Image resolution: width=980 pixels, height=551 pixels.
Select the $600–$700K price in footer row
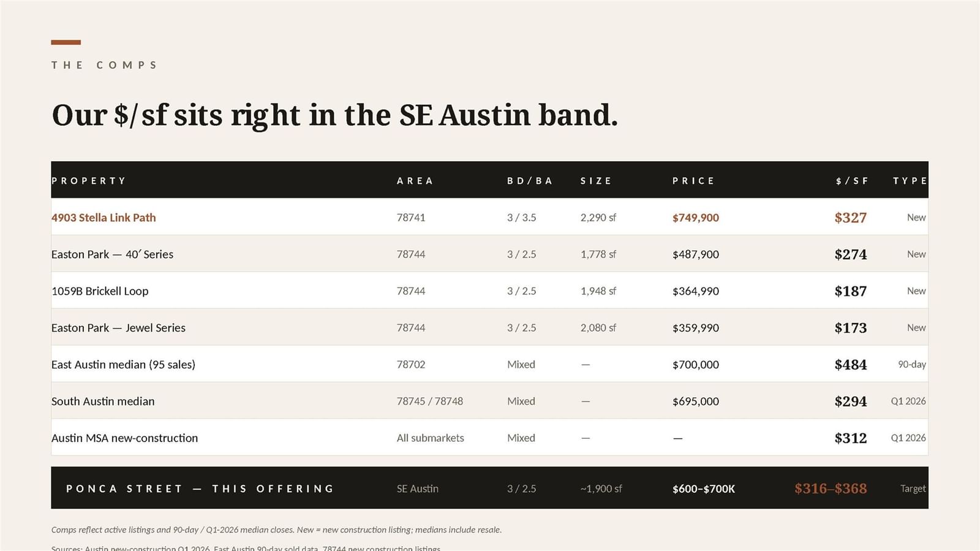(704, 489)
